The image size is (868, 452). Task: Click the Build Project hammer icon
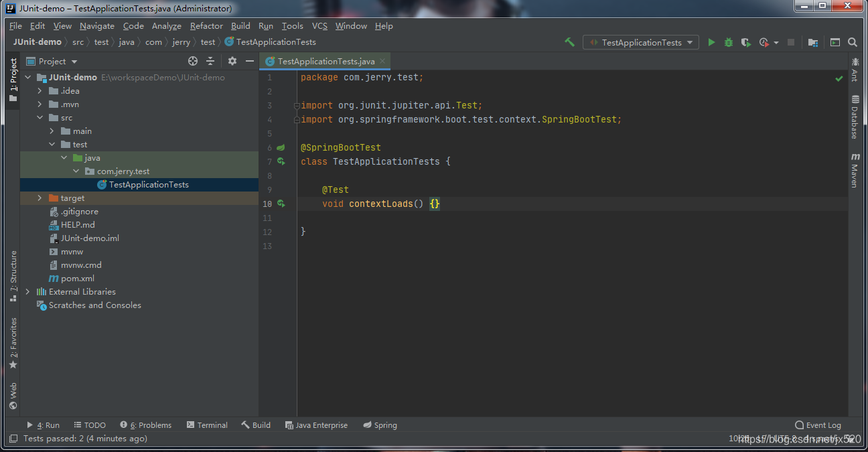click(569, 42)
